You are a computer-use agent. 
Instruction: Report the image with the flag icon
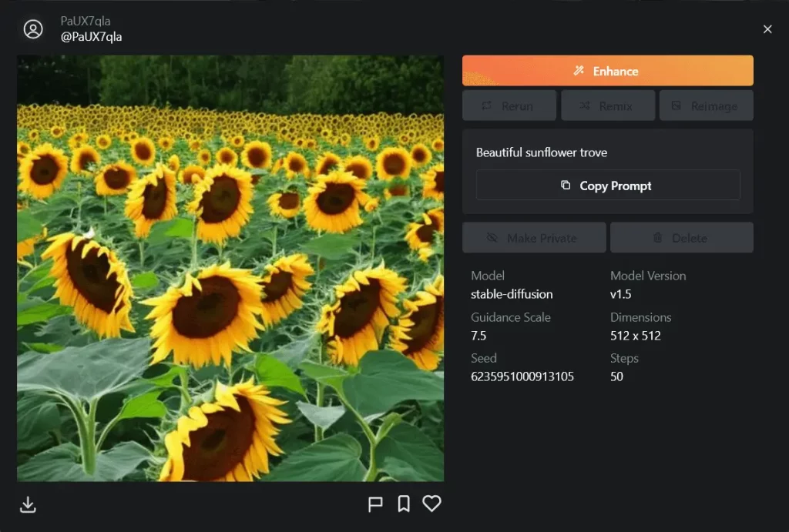[375, 504]
